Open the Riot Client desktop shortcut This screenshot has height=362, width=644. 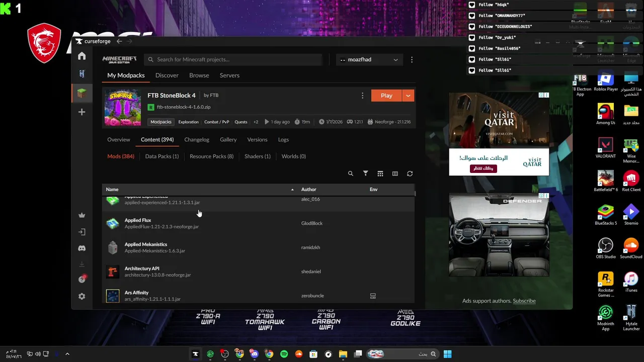(x=631, y=182)
